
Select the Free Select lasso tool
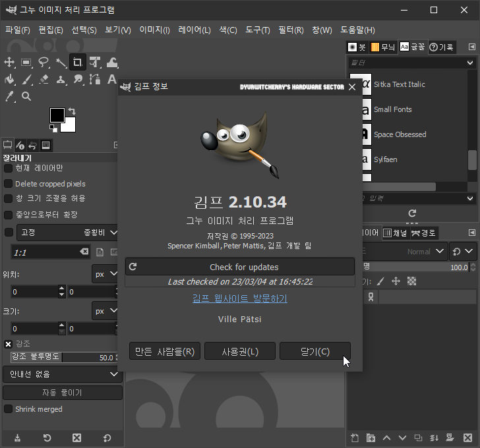point(44,63)
